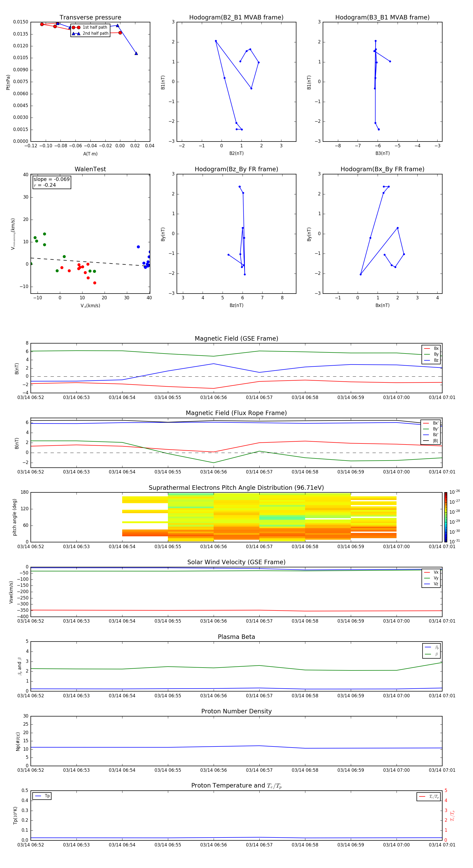Click the "WalenTest" plot title
473x868 pixels.
tap(90, 169)
